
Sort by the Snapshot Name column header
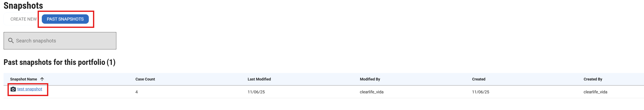23,79
